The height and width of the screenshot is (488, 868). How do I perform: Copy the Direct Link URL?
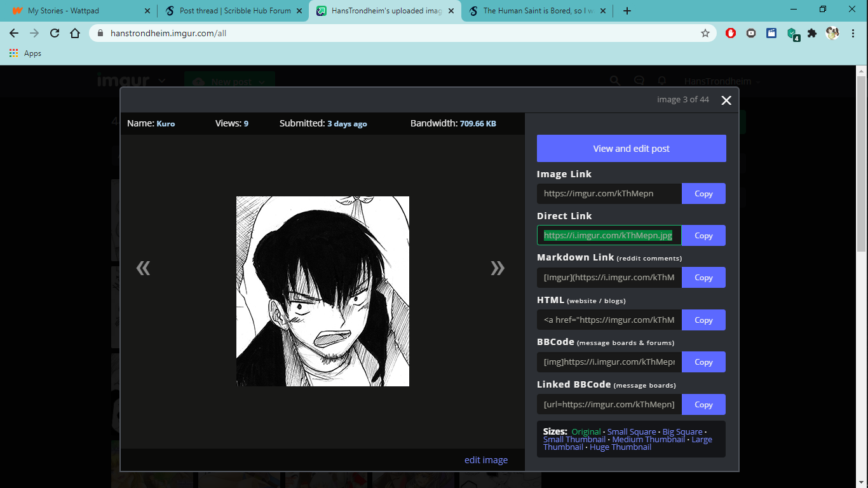703,236
